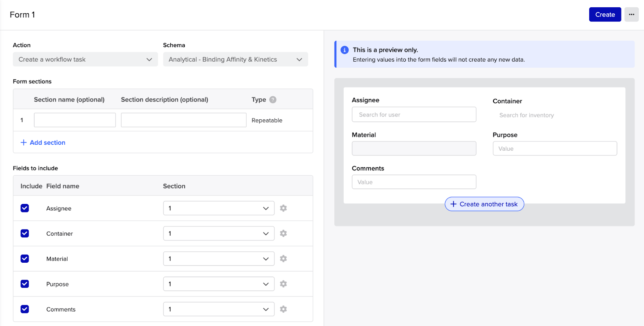Click the Comments field gear icon
644x326 pixels.
[x=283, y=309]
